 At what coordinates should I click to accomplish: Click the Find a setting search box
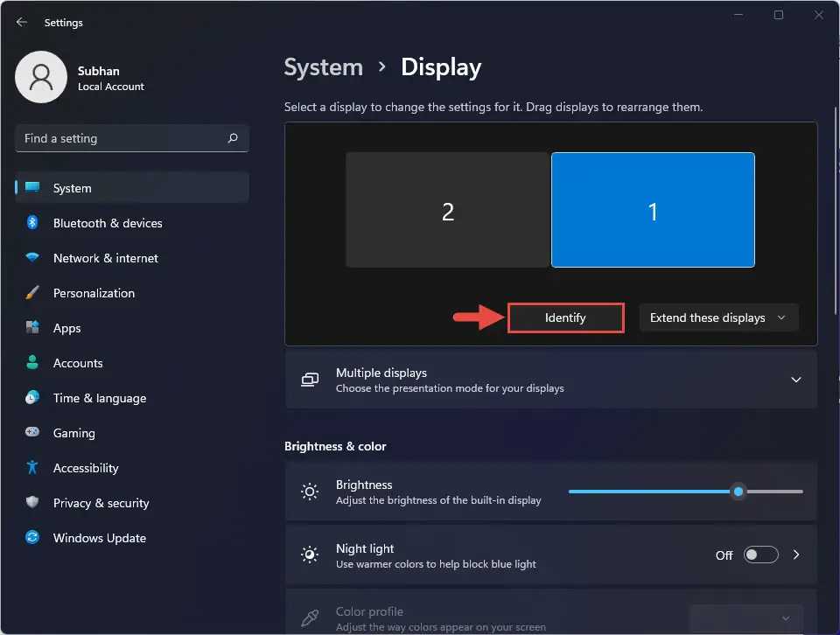[x=131, y=138]
